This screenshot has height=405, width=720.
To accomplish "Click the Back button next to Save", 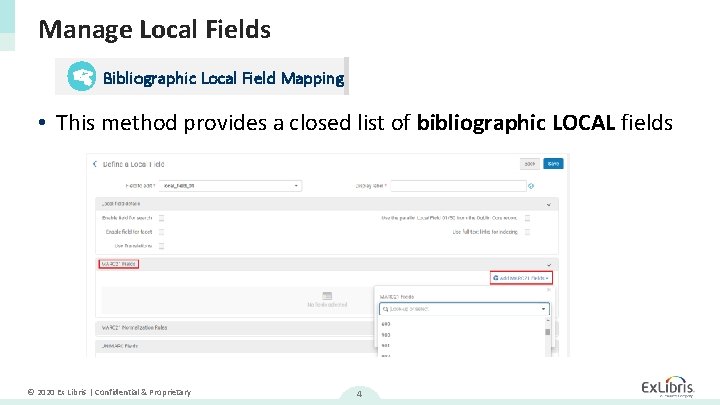I will pos(529,164).
